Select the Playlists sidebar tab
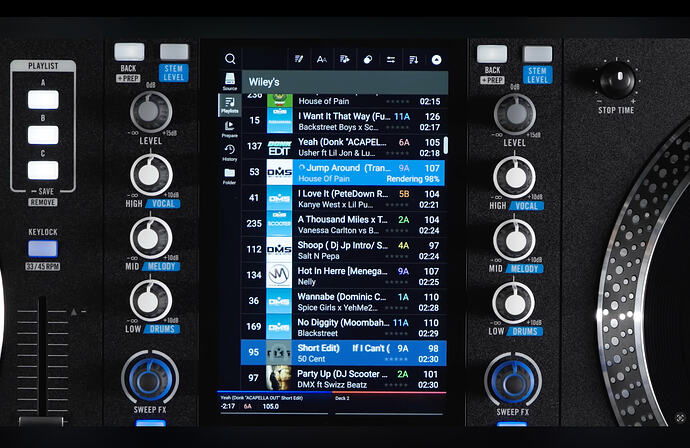 (x=230, y=105)
